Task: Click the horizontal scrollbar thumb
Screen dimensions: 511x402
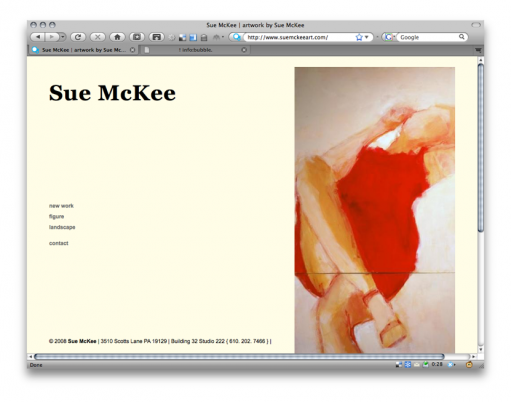Action: (239, 357)
